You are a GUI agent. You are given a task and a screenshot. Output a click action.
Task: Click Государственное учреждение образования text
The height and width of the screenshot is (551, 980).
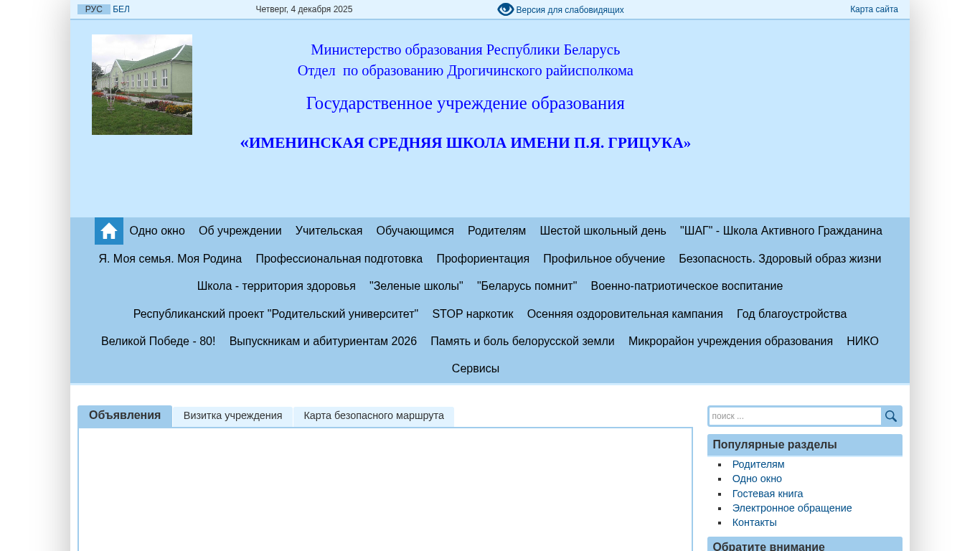(466, 103)
